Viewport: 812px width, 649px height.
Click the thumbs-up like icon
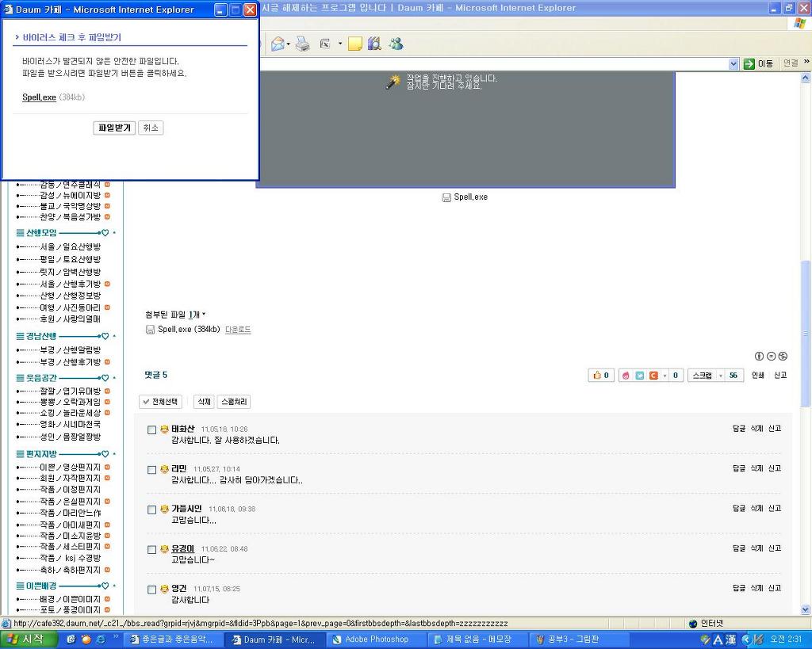pyautogui.click(x=596, y=375)
